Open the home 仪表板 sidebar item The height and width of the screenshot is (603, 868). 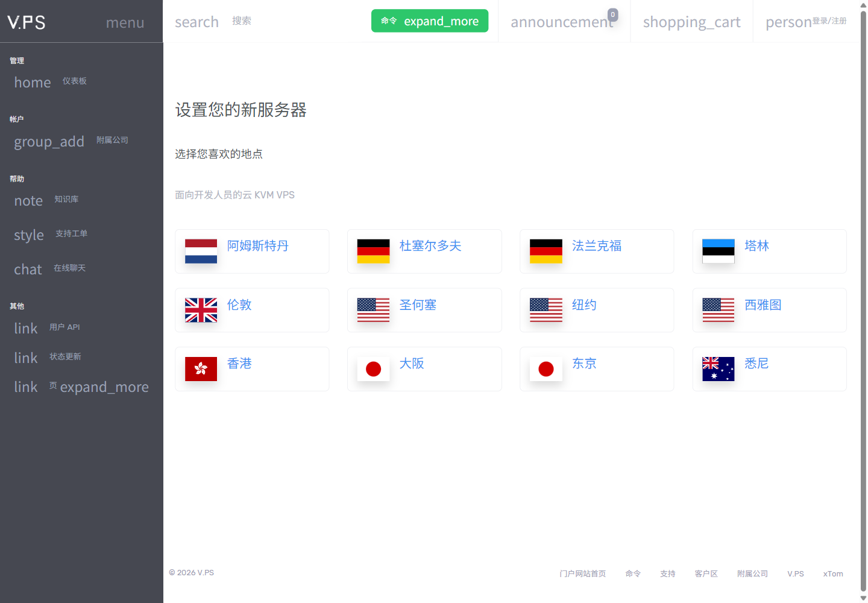click(x=51, y=82)
